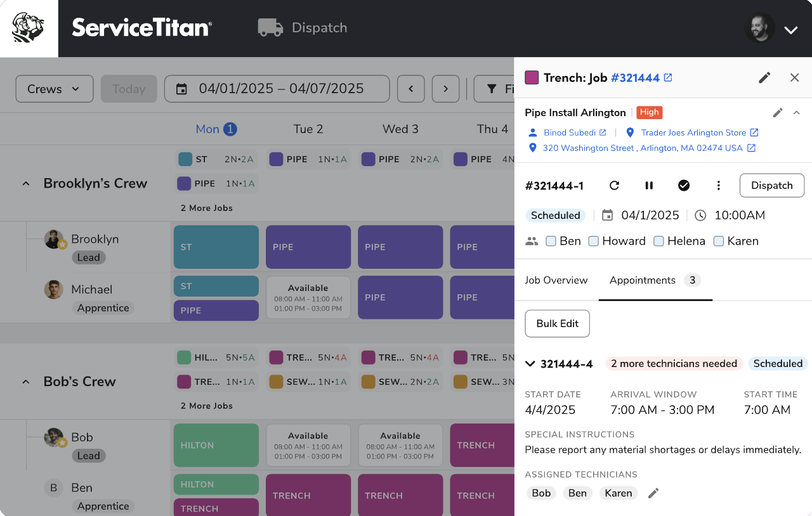The image size is (812, 516).
Task: Select the Mon 1 day header
Action: click(216, 129)
